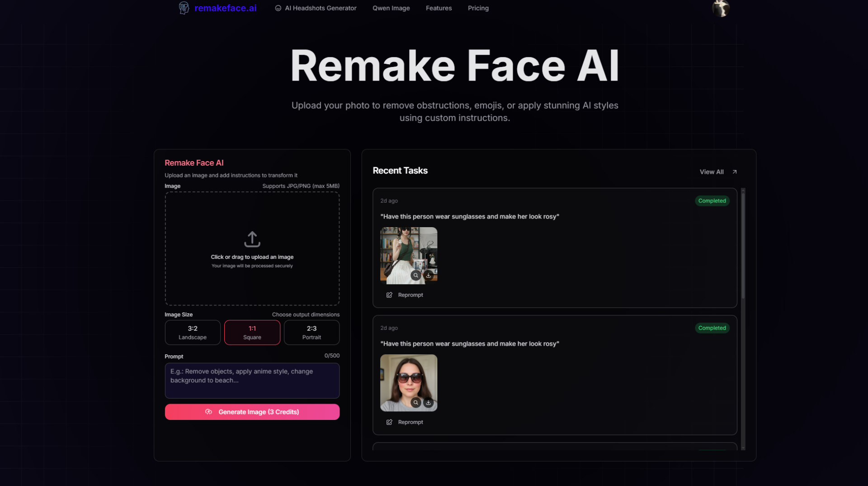This screenshot has height=486, width=868.
Task: Open the Pricing page
Action: [x=478, y=8]
